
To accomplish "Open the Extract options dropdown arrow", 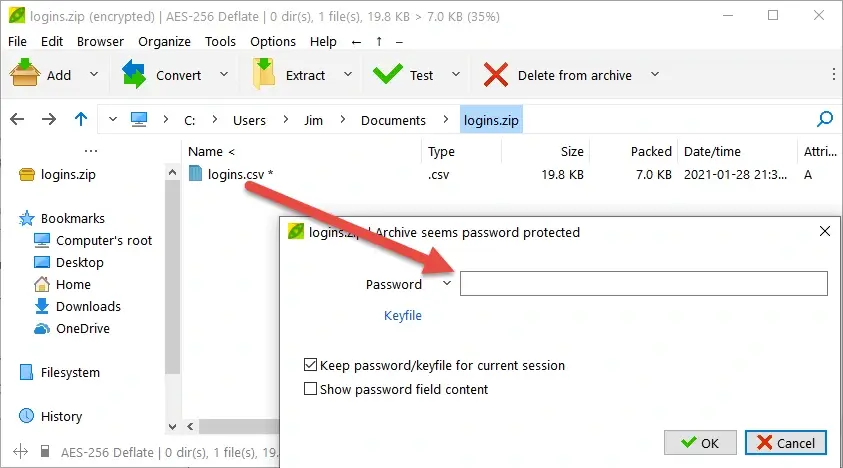I will coord(349,75).
